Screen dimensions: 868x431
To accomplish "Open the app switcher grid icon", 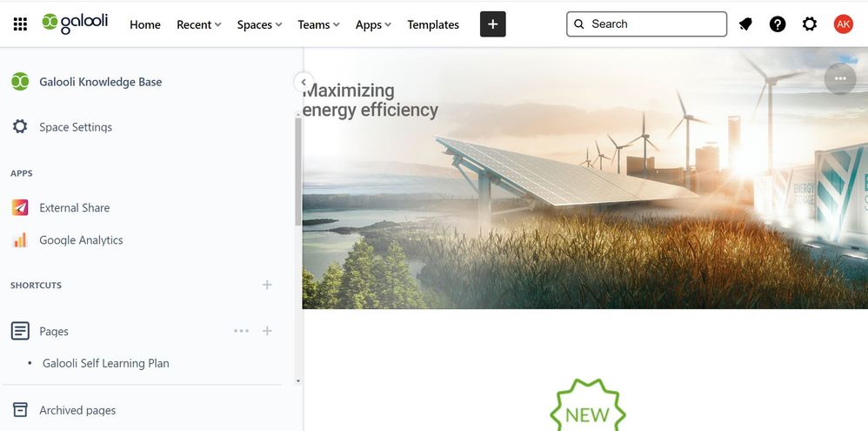I will pos(20,24).
